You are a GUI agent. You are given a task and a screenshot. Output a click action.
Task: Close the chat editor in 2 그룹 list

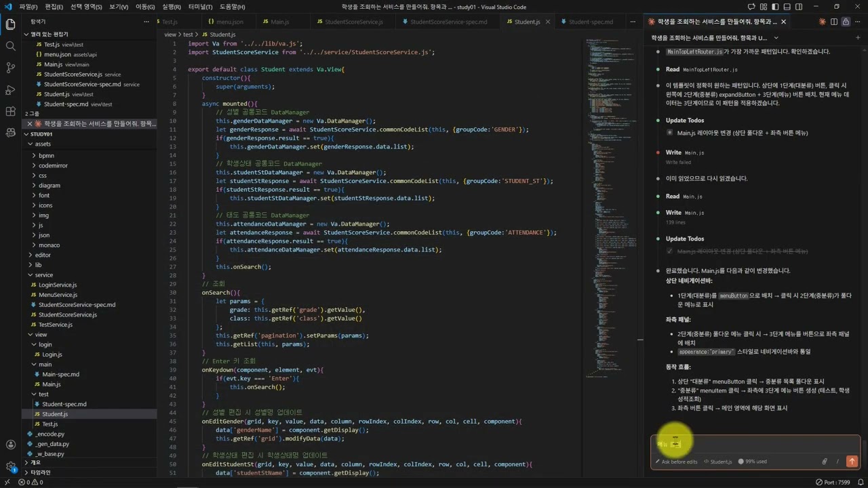coord(29,124)
